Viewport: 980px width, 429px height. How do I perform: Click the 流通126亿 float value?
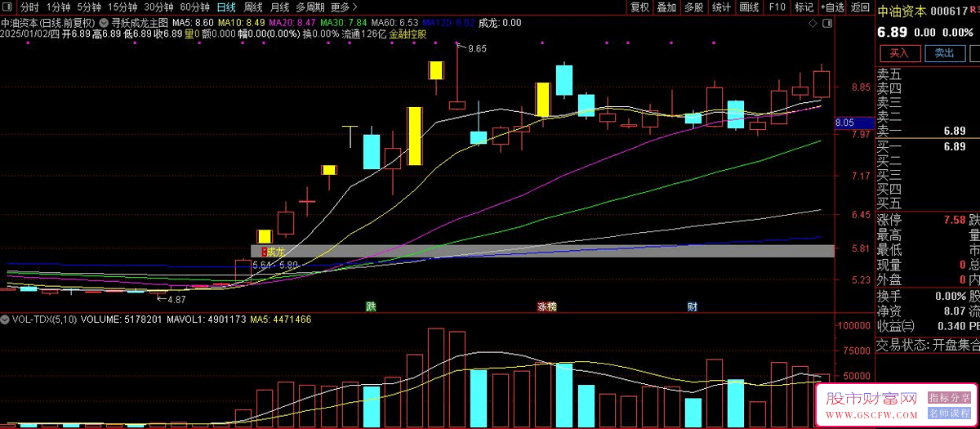(x=363, y=35)
